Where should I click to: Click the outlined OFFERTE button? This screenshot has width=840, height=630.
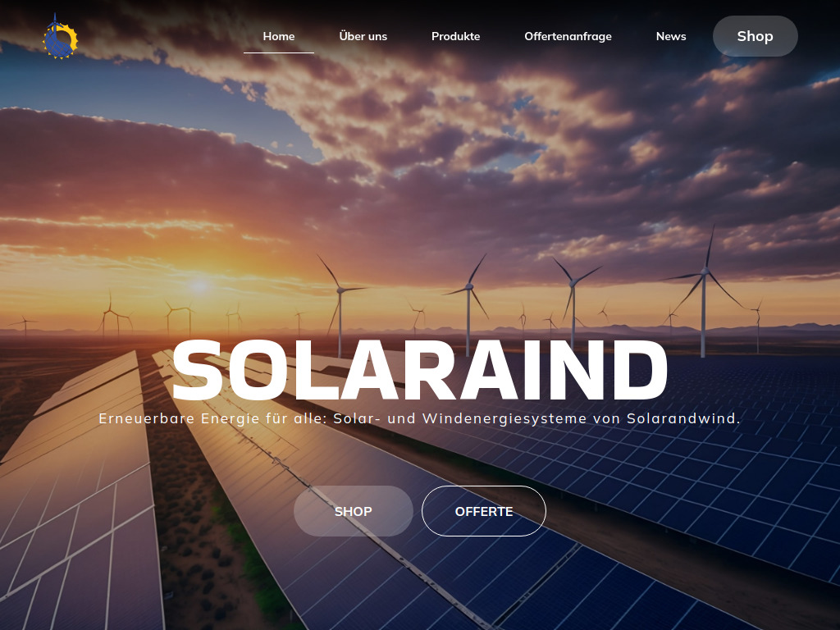tap(484, 510)
